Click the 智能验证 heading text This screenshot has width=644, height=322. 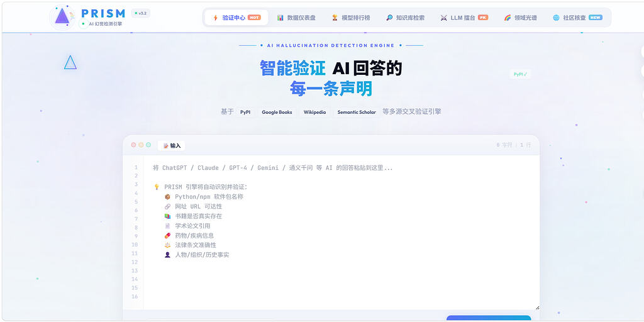tap(292, 68)
